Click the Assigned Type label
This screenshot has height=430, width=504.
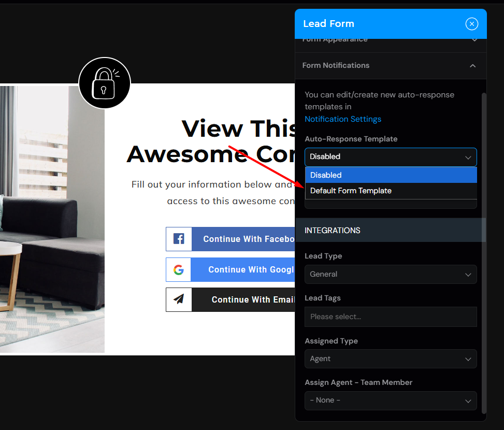[x=331, y=341]
